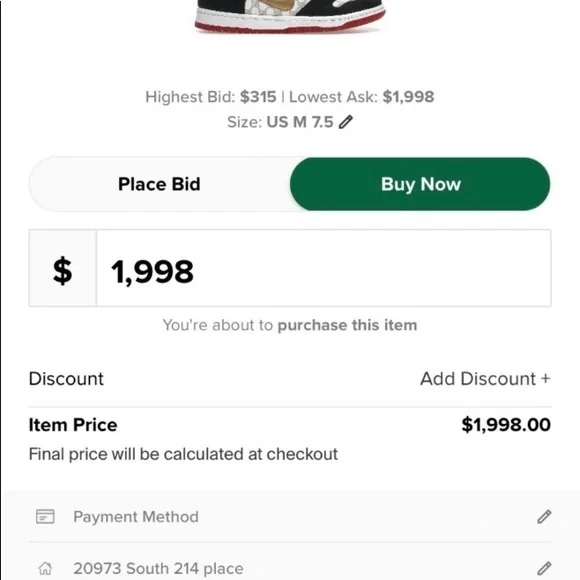Tap 'Final price will be calculated' note
This screenshot has width=580, height=580.
click(183, 454)
